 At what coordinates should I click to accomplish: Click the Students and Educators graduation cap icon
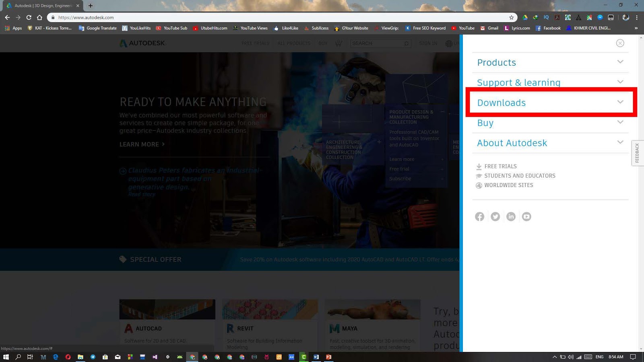pyautogui.click(x=479, y=175)
